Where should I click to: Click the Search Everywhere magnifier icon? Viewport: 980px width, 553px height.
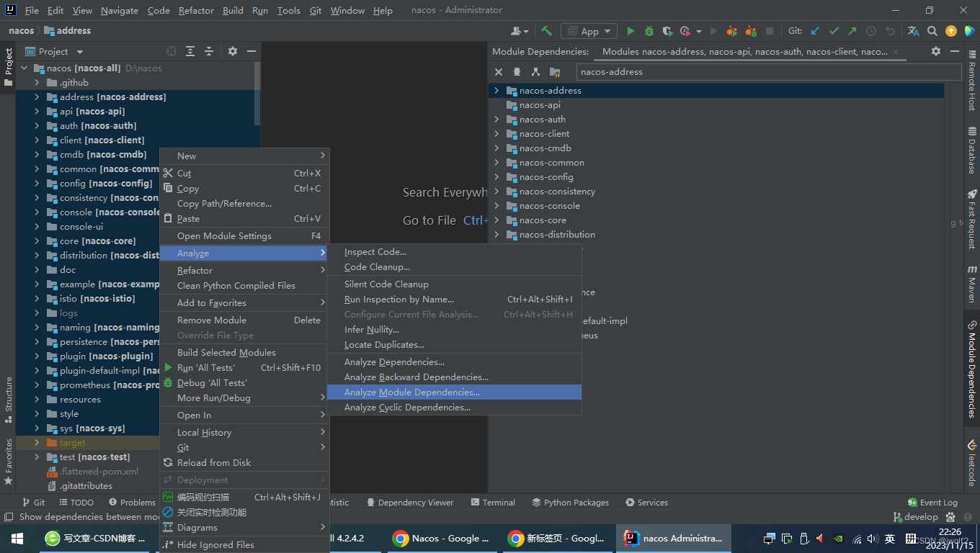pyautogui.click(x=932, y=31)
